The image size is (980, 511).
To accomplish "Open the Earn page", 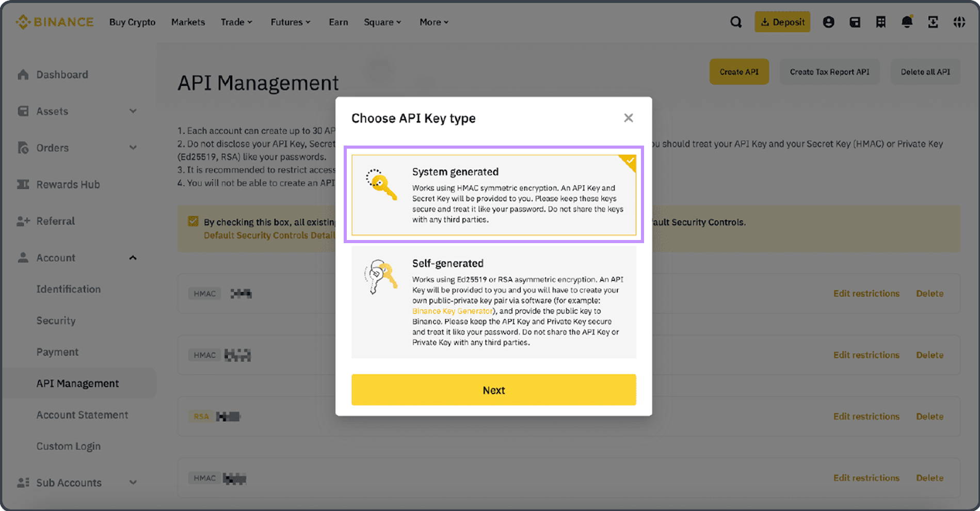I will (339, 22).
